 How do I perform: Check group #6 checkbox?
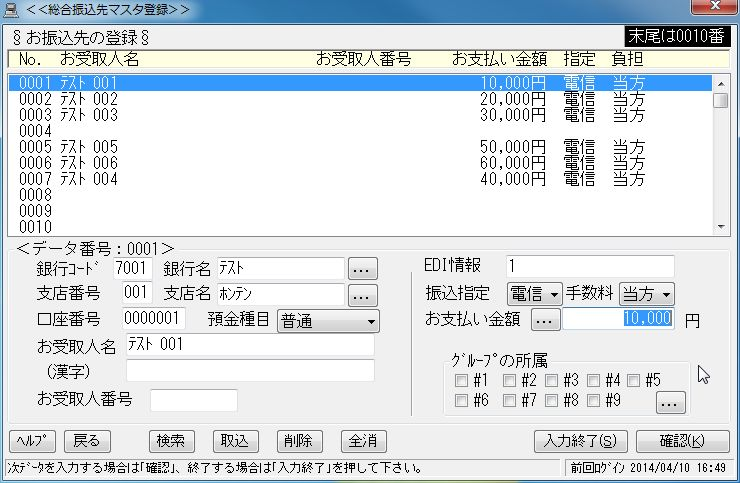[x=461, y=400]
